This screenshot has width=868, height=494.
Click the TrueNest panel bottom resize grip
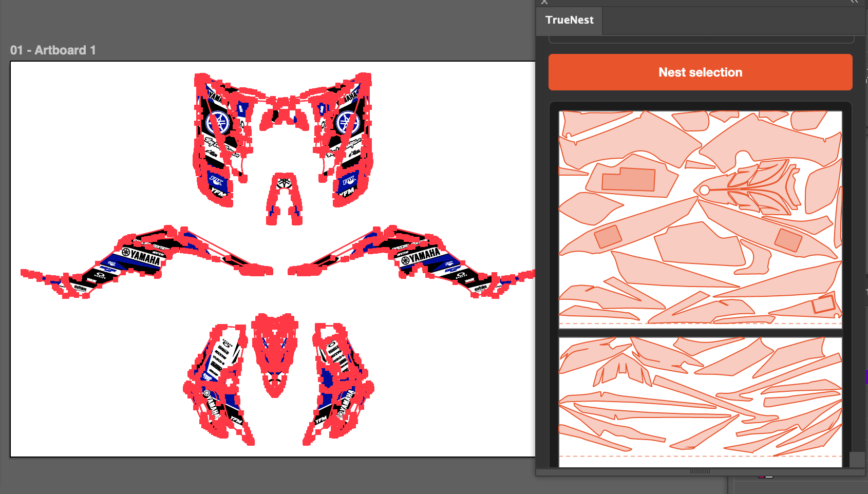(x=700, y=471)
